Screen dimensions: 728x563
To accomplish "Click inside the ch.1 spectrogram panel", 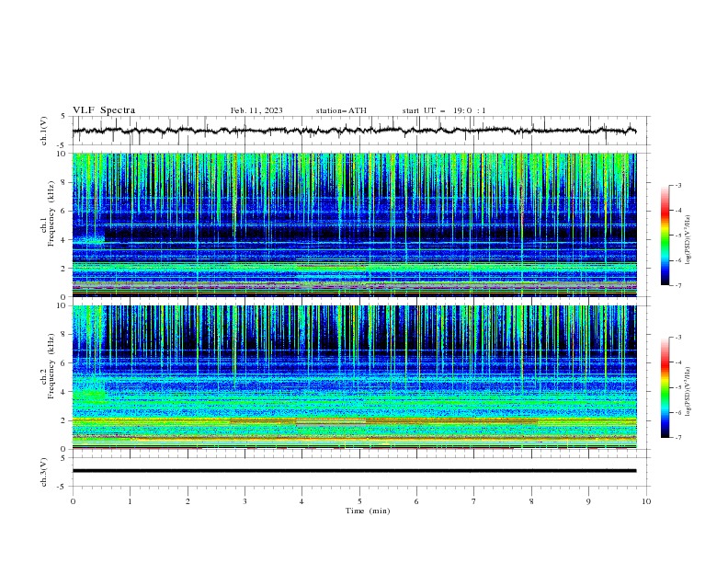I will 354,224.
